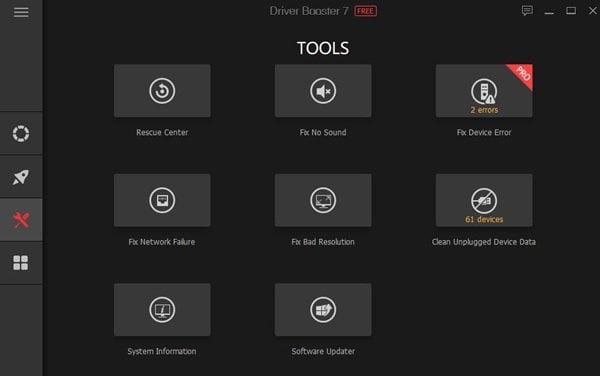Launch the Fix No Sound tool
The width and height of the screenshot is (600, 376).
(x=323, y=91)
